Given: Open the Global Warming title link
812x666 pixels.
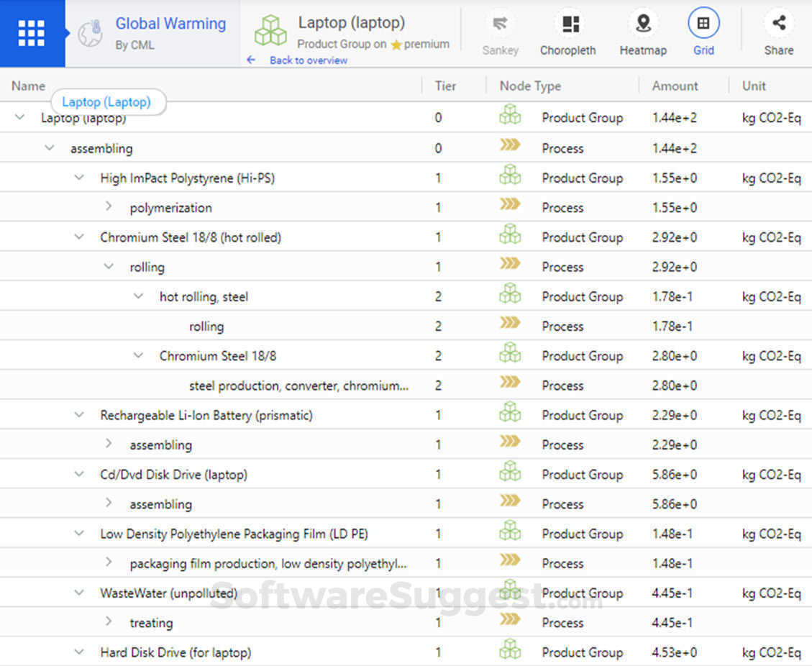Looking at the screenshot, I should [170, 24].
